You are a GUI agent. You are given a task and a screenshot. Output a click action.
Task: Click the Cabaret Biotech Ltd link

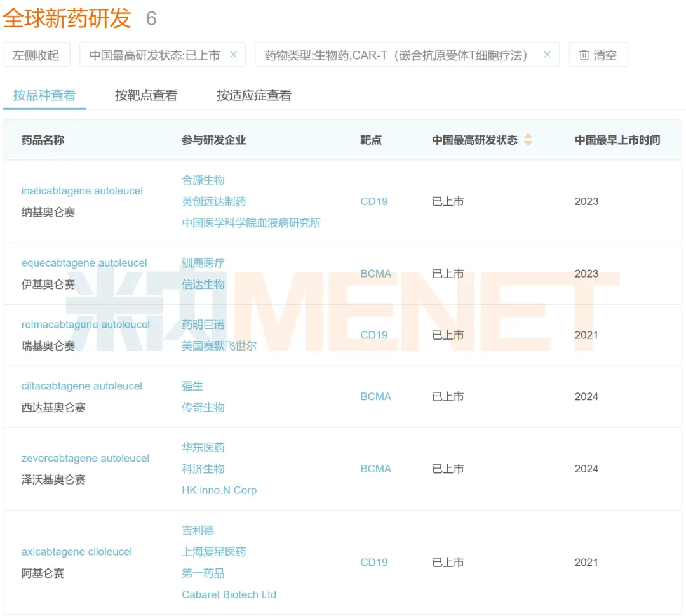(229, 594)
